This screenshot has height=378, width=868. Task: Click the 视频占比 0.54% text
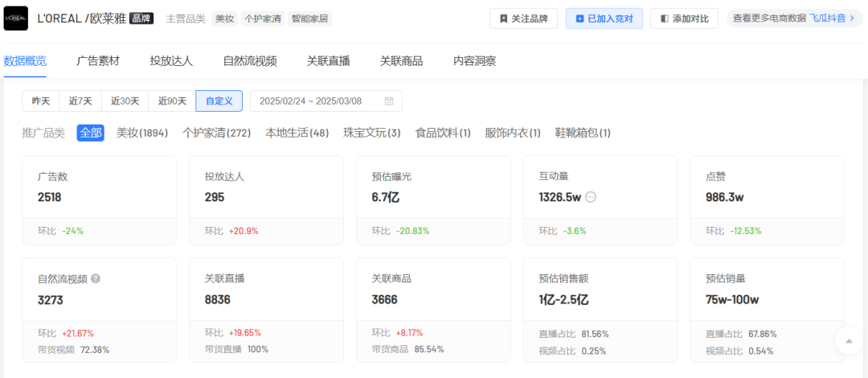click(739, 351)
